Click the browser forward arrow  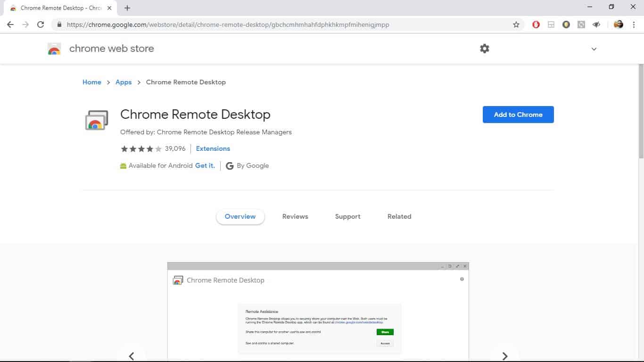[25, 25]
